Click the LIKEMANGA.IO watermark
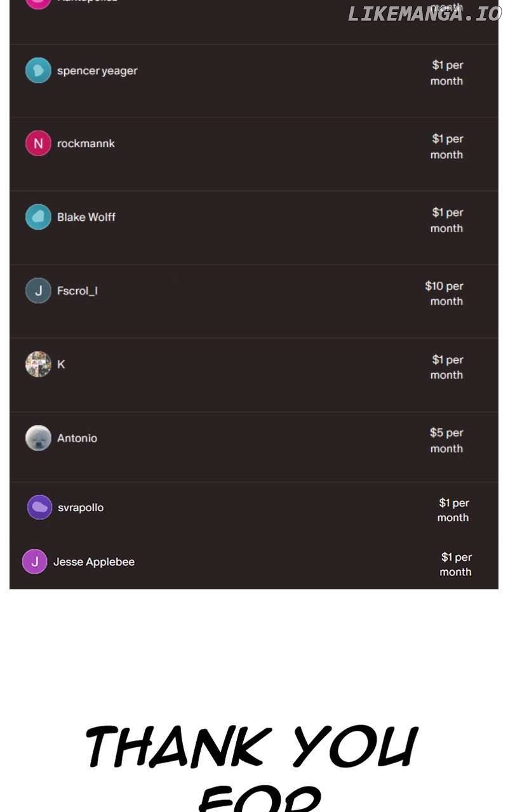Viewport: 508px width, 812px height. click(x=424, y=14)
